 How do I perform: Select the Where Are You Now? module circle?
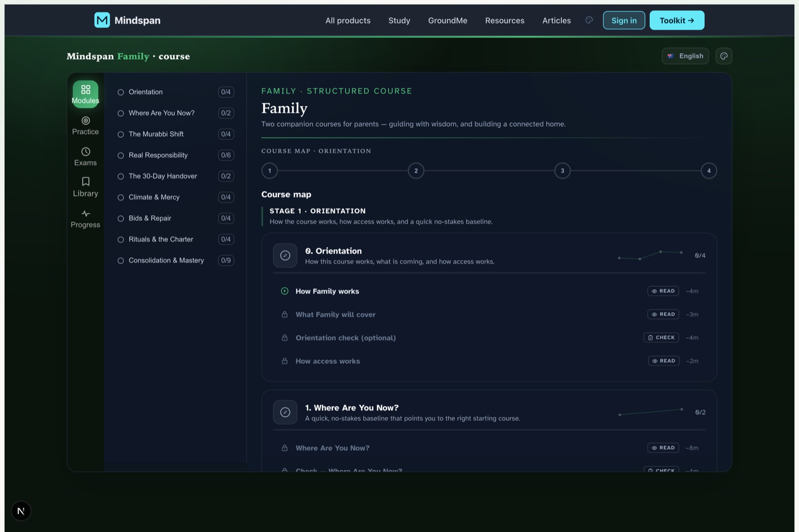click(120, 113)
